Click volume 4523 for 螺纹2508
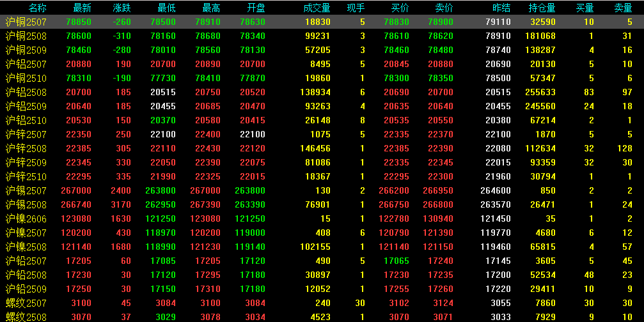This screenshot has height=322, width=644. coord(320,317)
